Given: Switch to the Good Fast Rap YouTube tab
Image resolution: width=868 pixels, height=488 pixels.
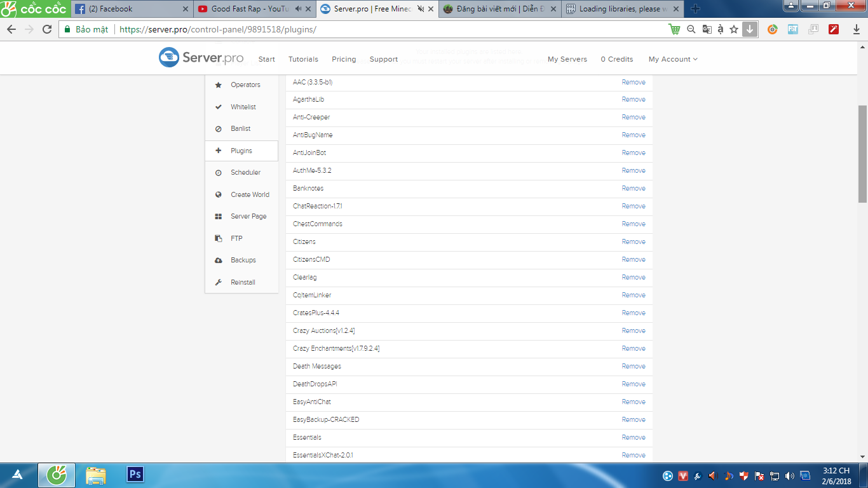Looking at the screenshot, I should (255, 9).
